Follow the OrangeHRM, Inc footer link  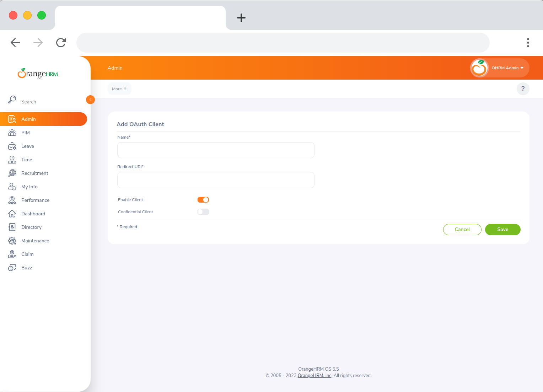(x=314, y=375)
